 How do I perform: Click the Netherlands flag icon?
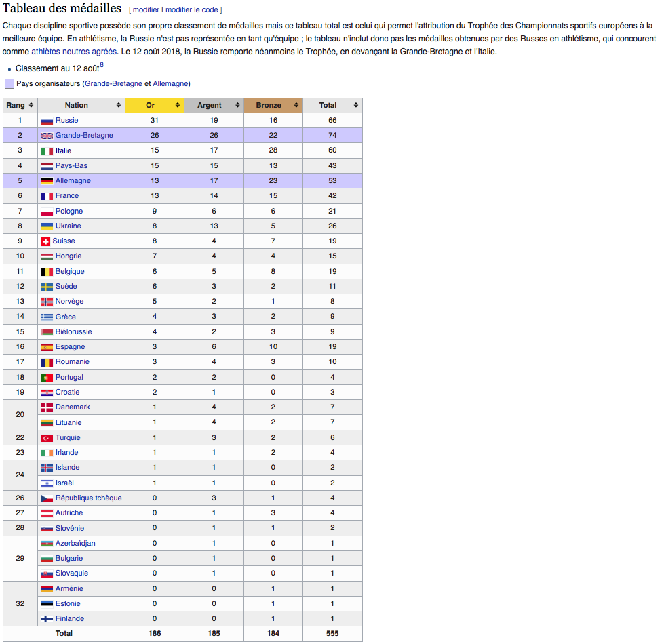(x=47, y=166)
